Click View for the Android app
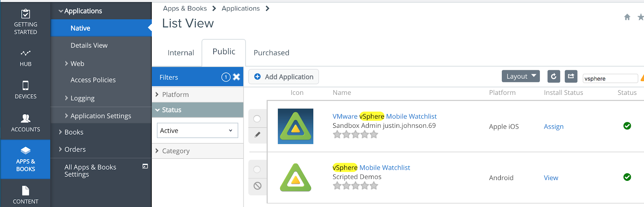This screenshot has width=644, height=207. tap(551, 178)
